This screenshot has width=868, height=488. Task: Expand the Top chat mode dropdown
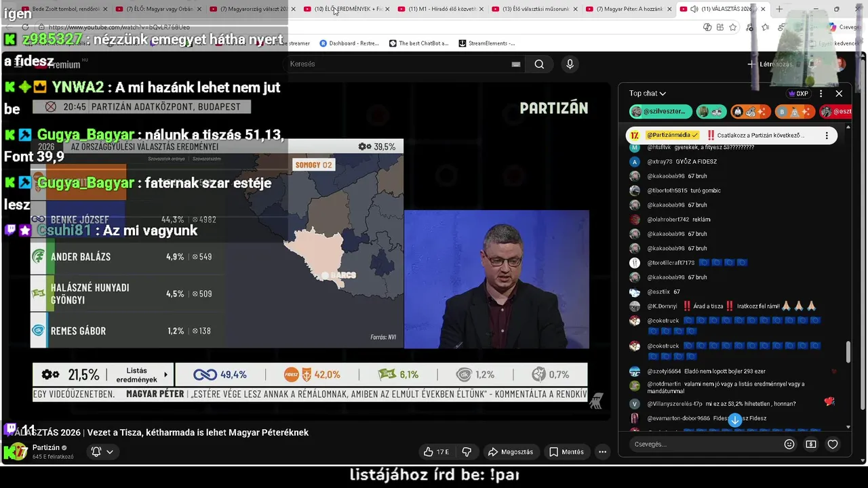(648, 94)
